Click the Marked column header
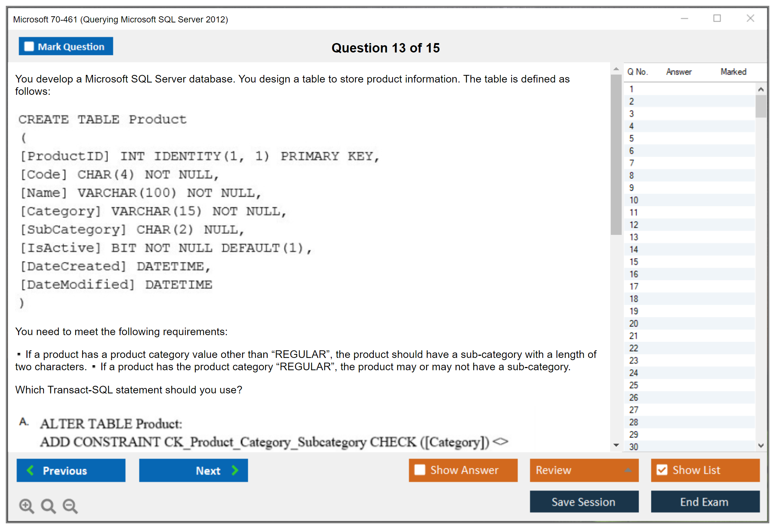The image size is (778, 532). pyautogui.click(x=733, y=72)
